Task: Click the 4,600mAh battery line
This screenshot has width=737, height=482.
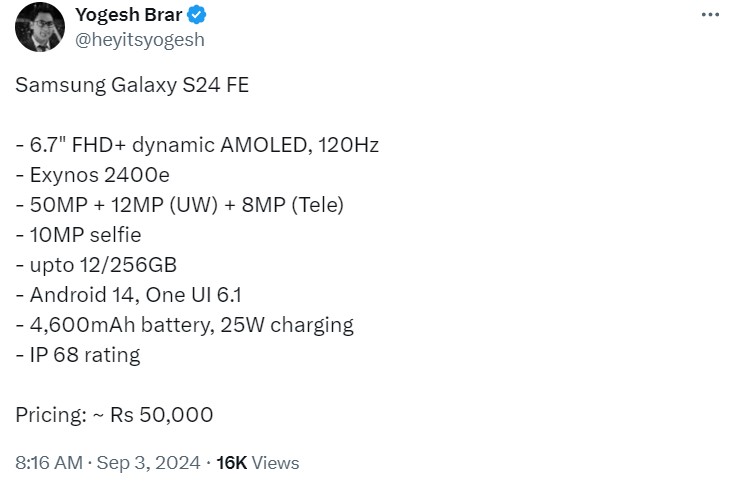Action: tap(120, 325)
